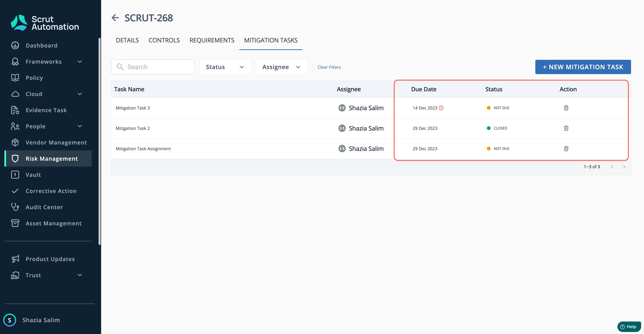The height and width of the screenshot is (334, 644).
Task: Click the Task Name column header
Action: click(129, 89)
